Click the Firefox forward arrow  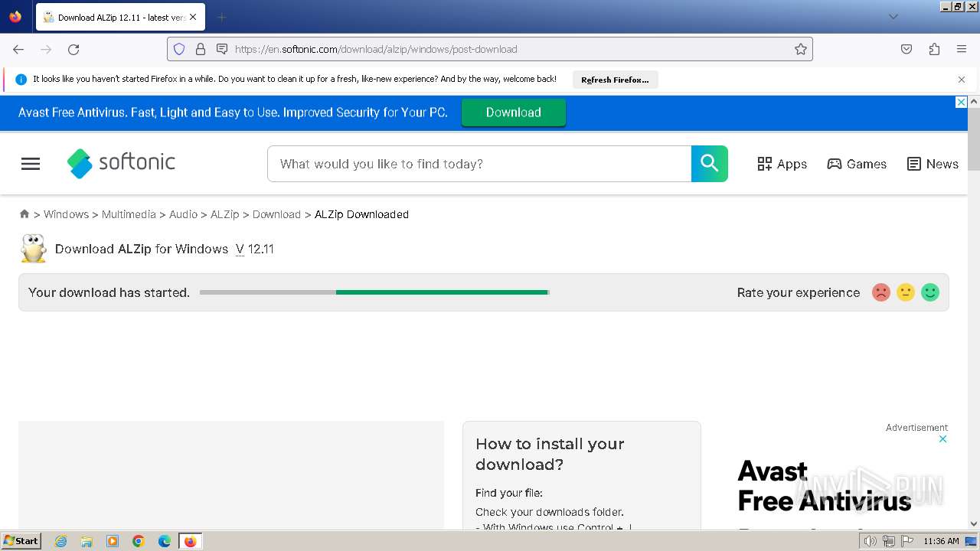tap(46, 49)
